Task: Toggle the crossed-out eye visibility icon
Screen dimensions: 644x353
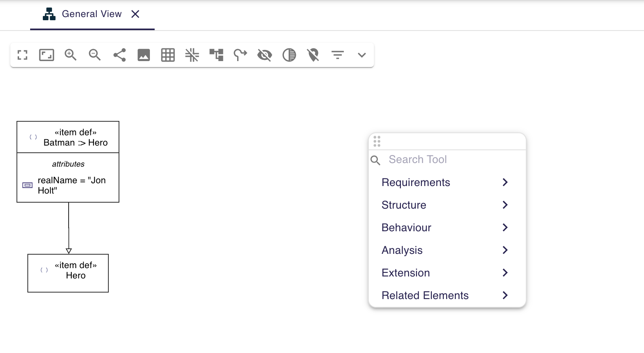Action: pos(264,55)
